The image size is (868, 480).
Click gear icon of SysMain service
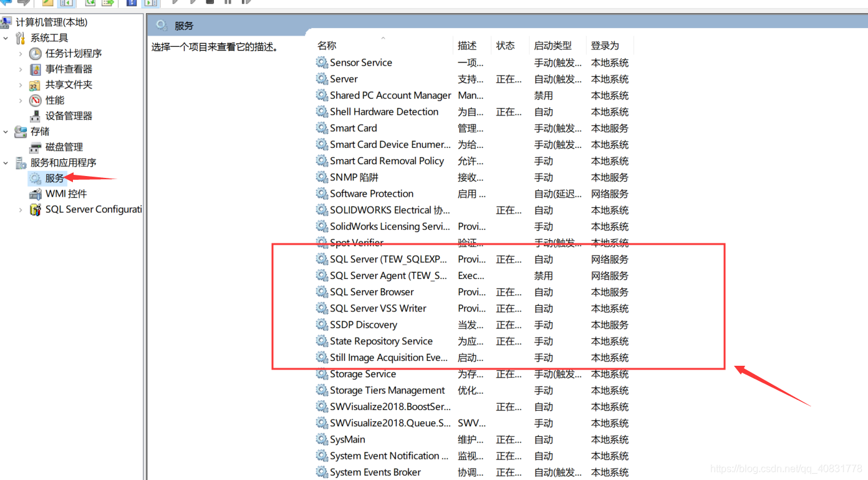[x=322, y=439]
